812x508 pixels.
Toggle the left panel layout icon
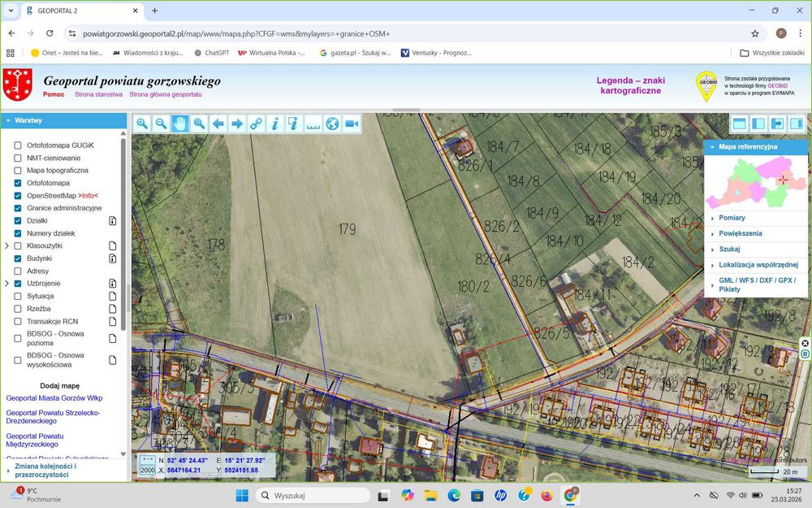pos(758,124)
